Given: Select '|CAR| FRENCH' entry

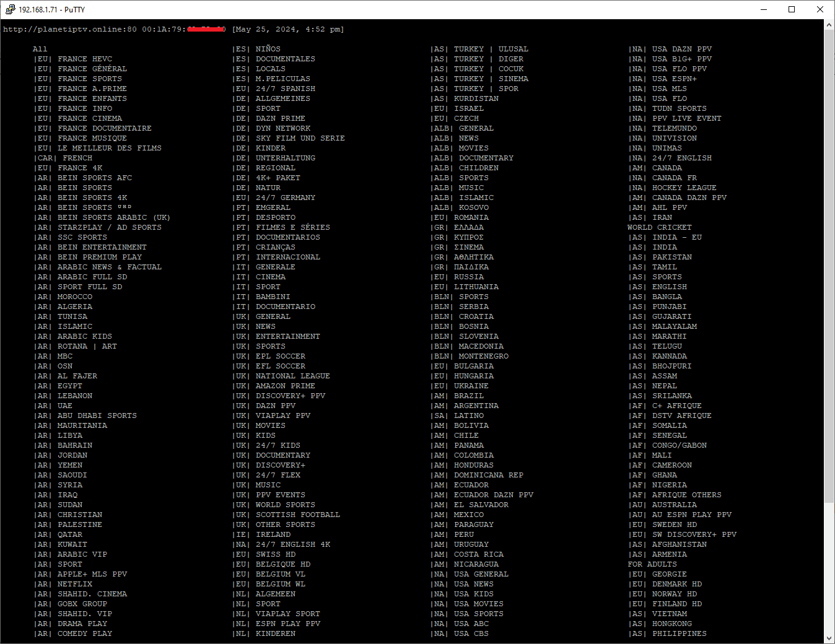Looking at the screenshot, I should click(63, 158).
